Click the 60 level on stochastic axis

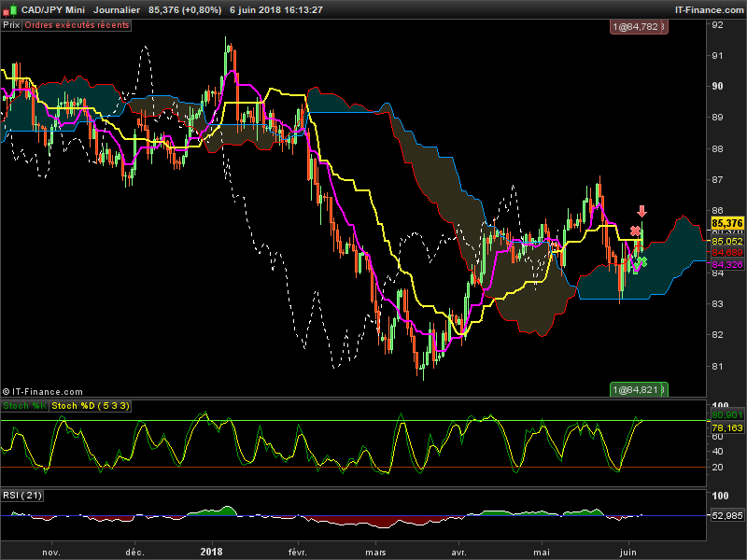pos(717,438)
